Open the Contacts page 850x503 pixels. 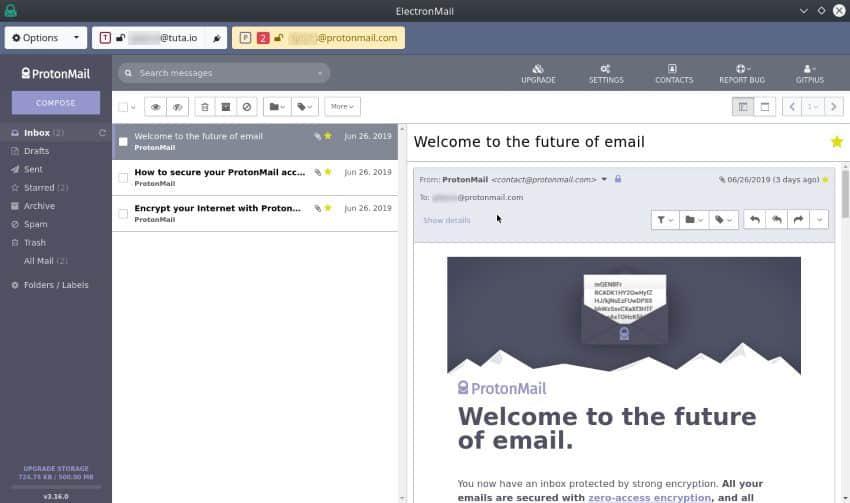673,73
